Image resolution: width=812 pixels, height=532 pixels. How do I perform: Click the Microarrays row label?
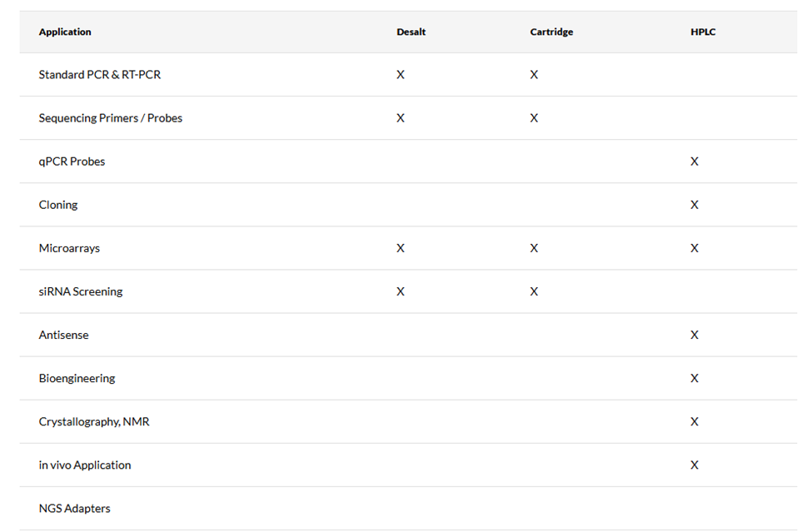tap(69, 248)
